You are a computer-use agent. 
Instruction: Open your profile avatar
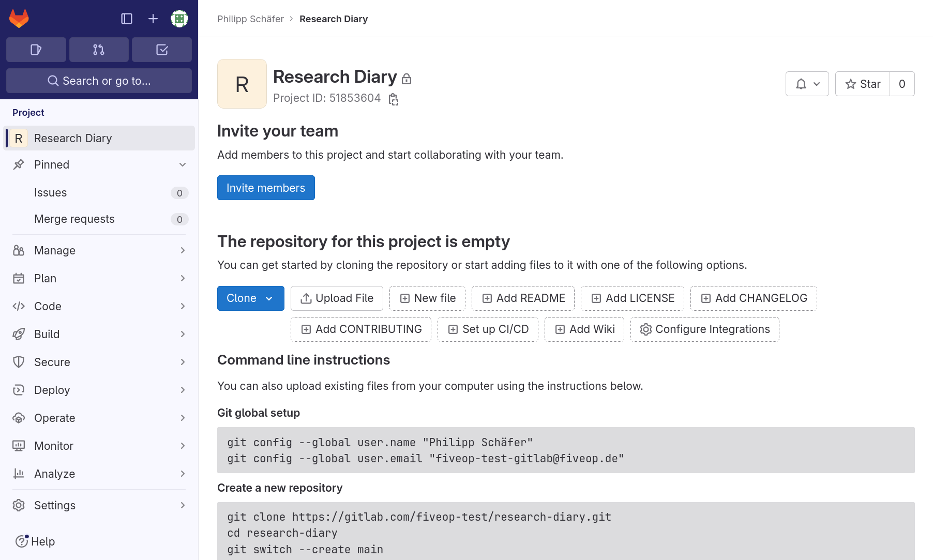pyautogui.click(x=179, y=18)
